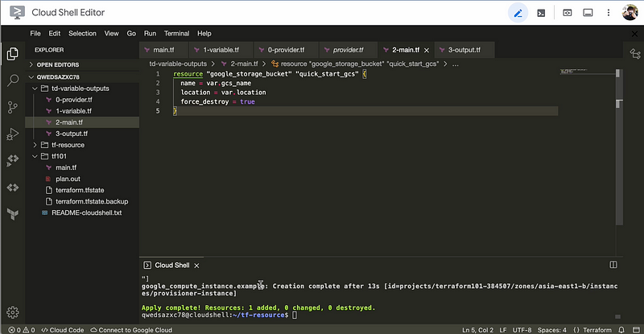Open the Edit menu
The width and height of the screenshot is (644, 334).
coord(54,33)
